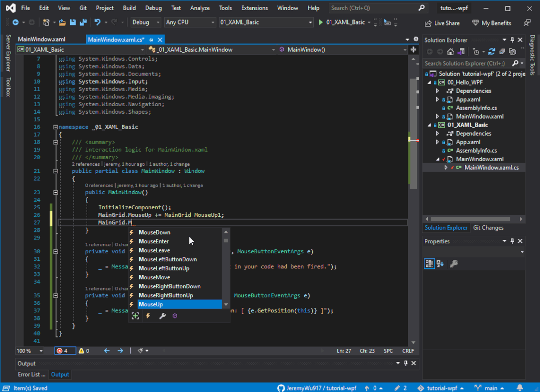The image size is (540, 392).
Task: Click the Alphabetical sort icon in Properties
Action: point(440,264)
